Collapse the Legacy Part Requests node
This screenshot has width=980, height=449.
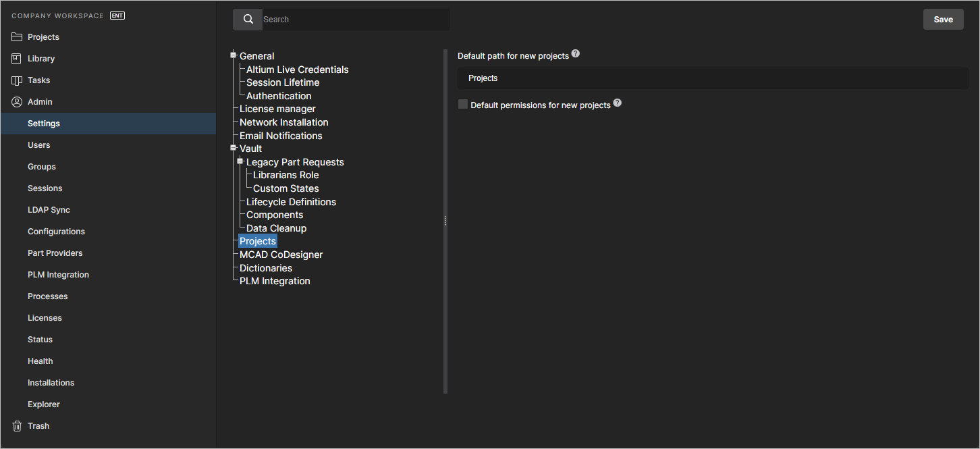[240, 161]
